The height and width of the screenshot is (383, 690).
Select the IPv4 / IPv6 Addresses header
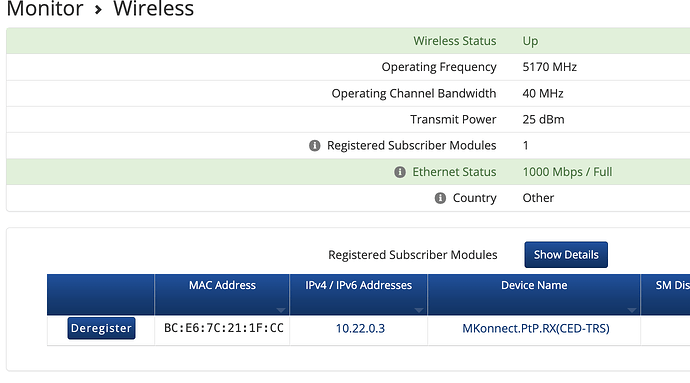358,294
